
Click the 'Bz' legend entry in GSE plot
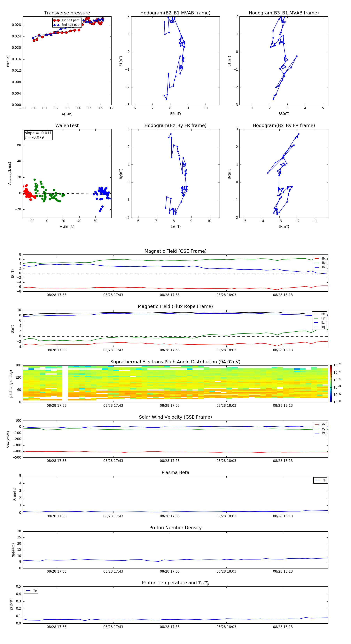320,268
